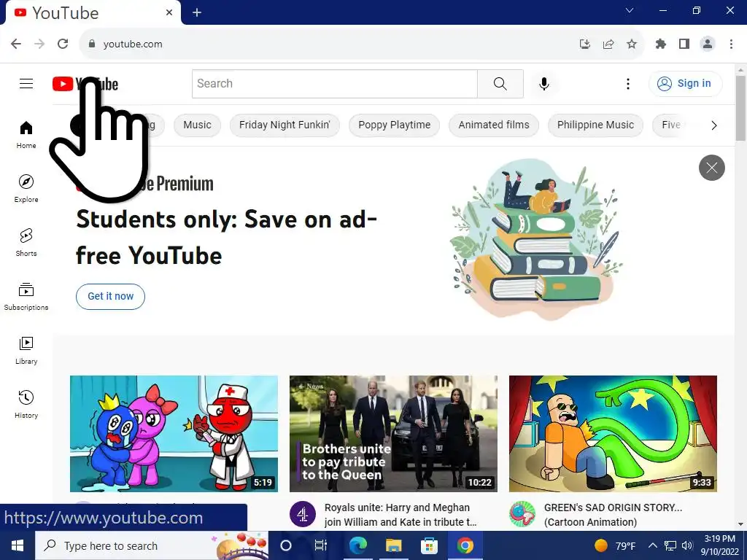
Task: Open the hamburger guide menu
Action: pyautogui.click(x=26, y=84)
